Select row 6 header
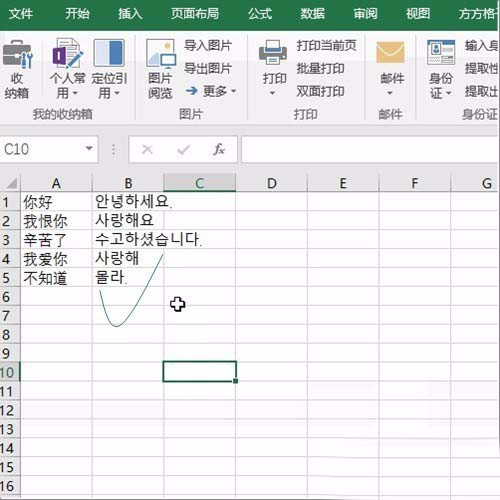This screenshot has width=500, height=500. pos(10,297)
